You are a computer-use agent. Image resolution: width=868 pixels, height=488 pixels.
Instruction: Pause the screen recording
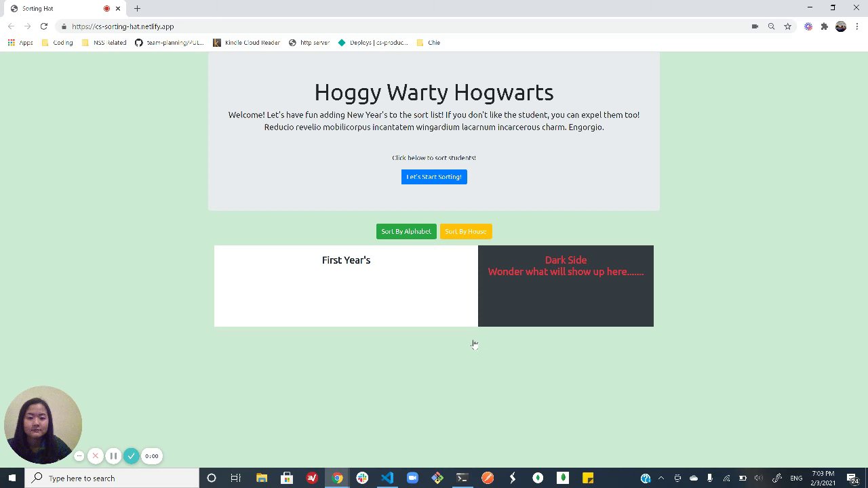pyautogui.click(x=113, y=456)
